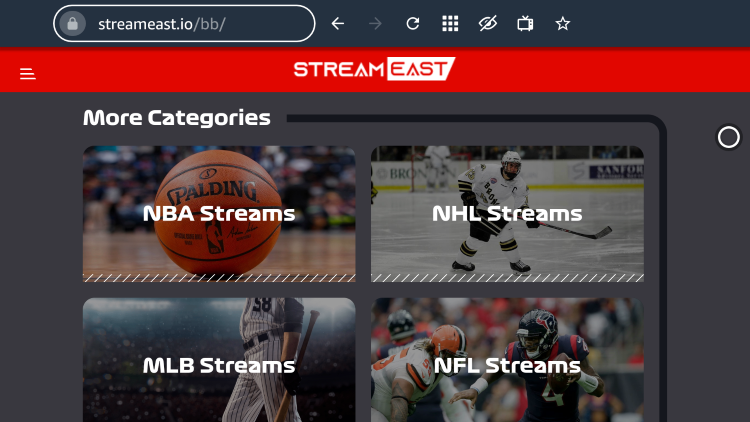Click the floating circle button at right

click(x=728, y=138)
